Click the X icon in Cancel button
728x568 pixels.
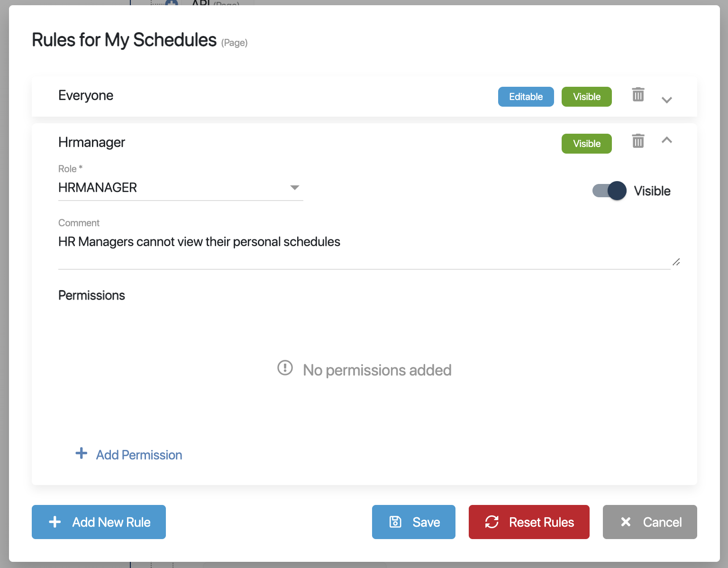click(626, 522)
